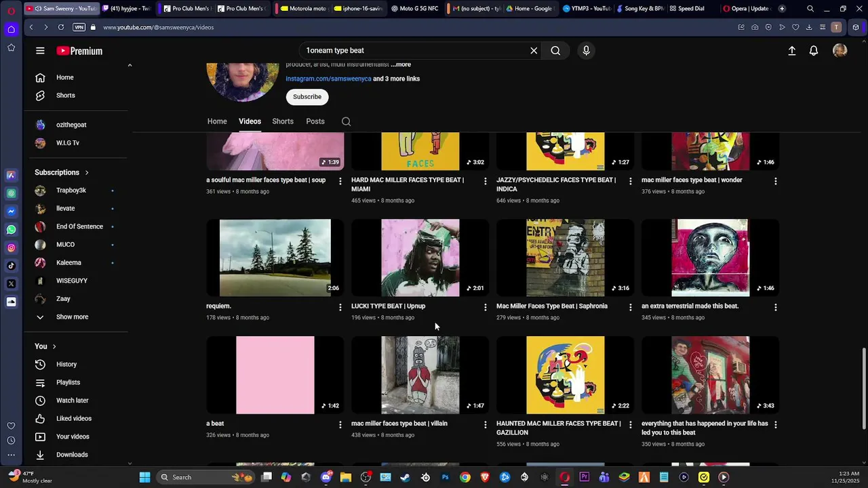The height and width of the screenshot is (488, 868).
Task: Open 'everything that has happened in your life' title
Action: coord(705,428)
